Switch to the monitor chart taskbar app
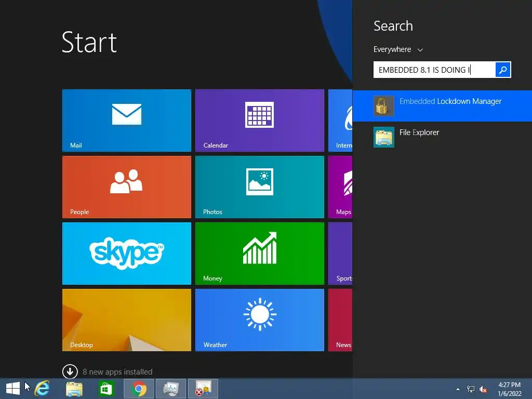 pyautogui.click(x=170, y=389)
